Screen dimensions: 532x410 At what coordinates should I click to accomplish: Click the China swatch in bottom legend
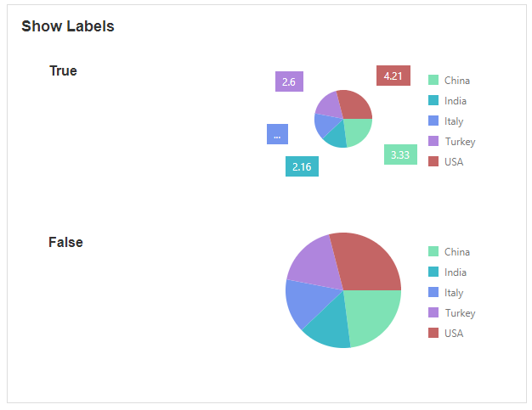[x=433, y=252]
